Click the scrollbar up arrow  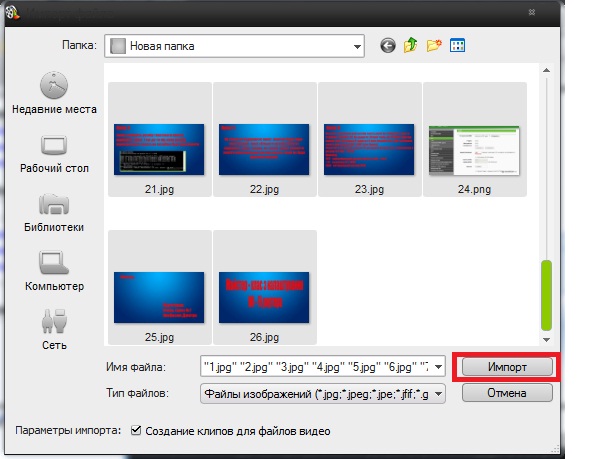[546, 70]
